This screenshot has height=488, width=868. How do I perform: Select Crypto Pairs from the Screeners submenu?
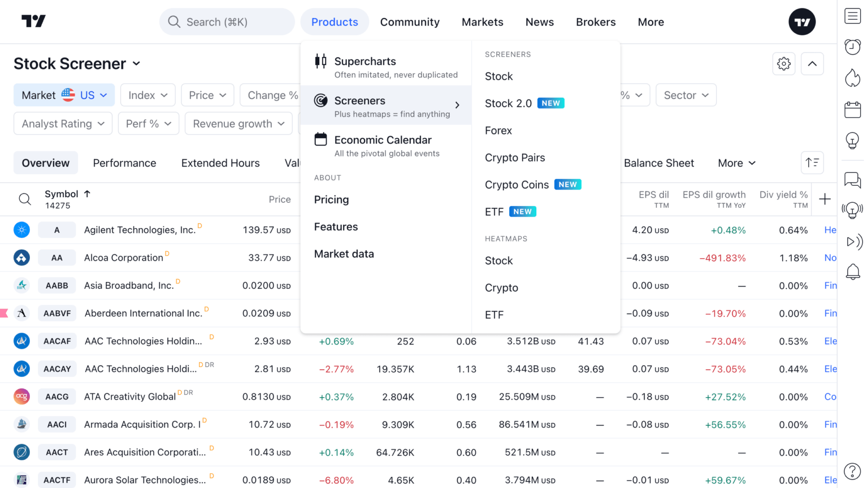coord(515,158)
